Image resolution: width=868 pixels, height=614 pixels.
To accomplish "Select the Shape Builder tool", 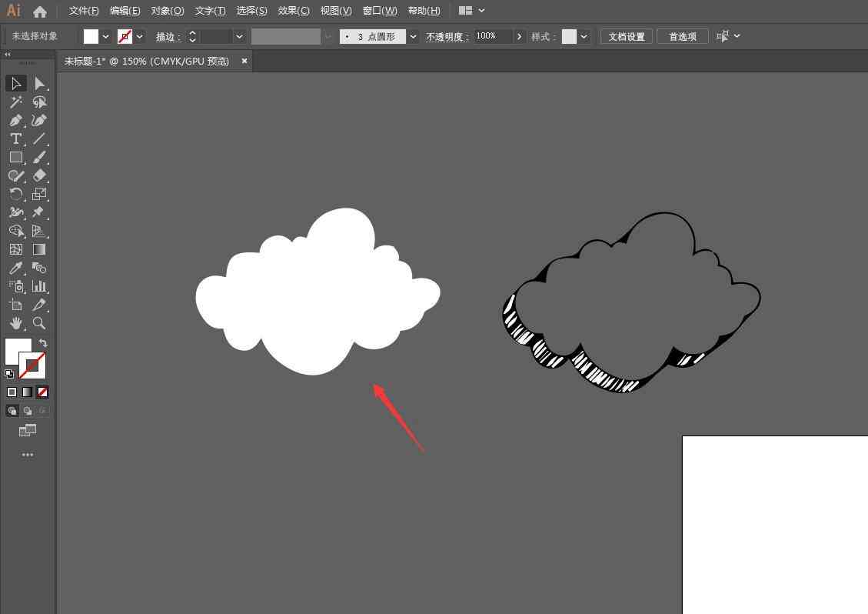I will 16,231.
